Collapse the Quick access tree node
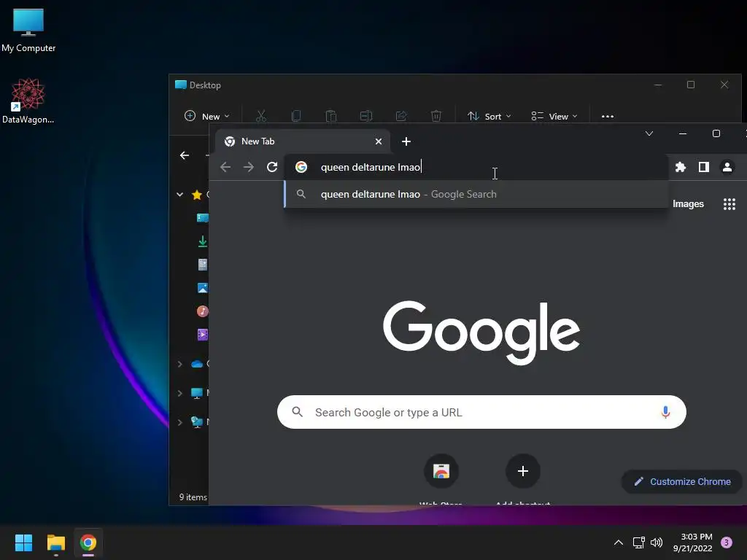Image resolution: width=747 pixels, height=560 pixels. coord(179,194)
